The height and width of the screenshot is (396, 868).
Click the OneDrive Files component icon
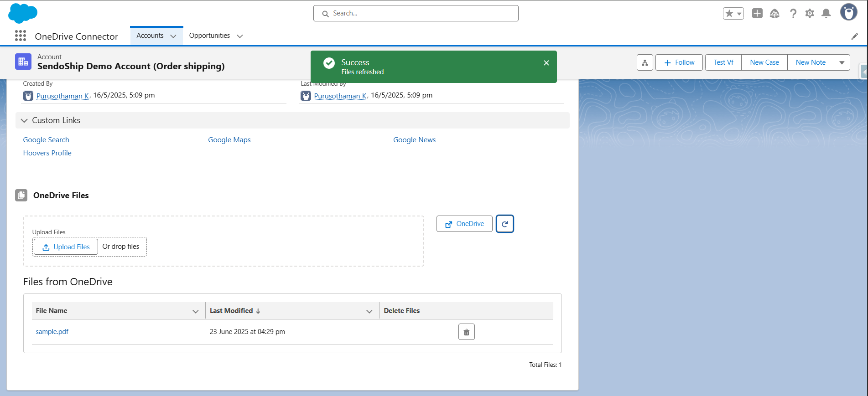pos(21,195)
